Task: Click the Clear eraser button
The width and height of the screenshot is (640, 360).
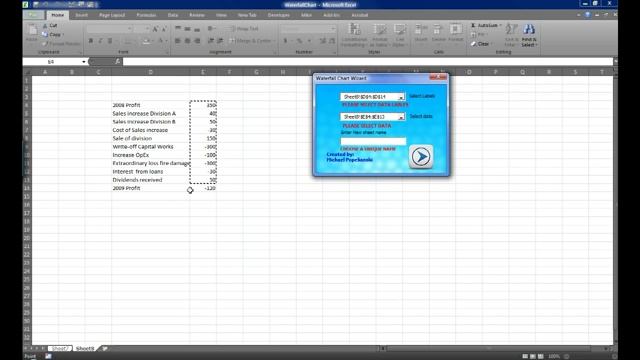Action: click(x=482, y=44)
